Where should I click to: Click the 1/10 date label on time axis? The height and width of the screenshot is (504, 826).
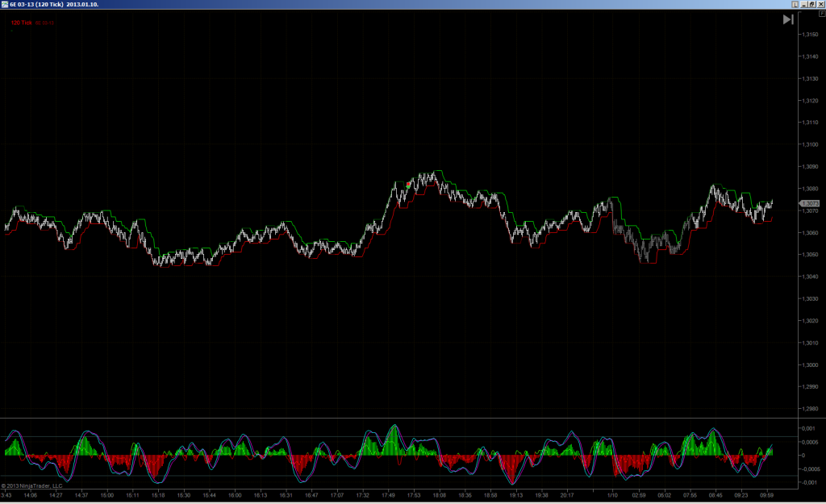click(612, 495)
